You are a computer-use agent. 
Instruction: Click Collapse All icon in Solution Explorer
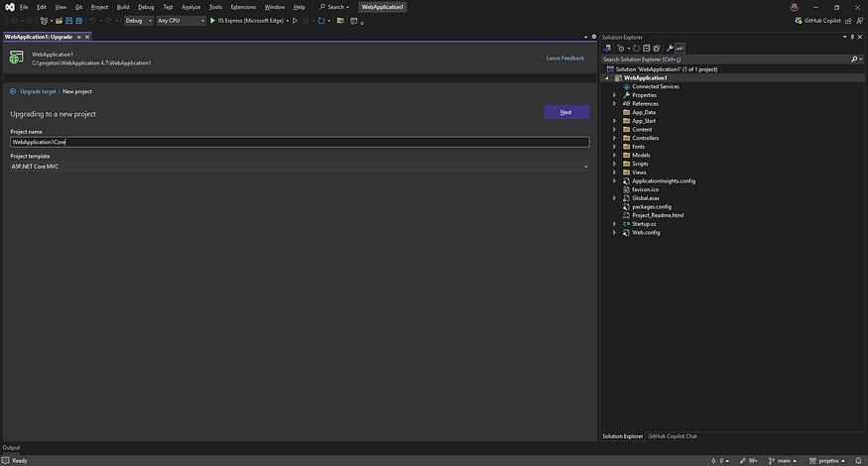(645, 48)
